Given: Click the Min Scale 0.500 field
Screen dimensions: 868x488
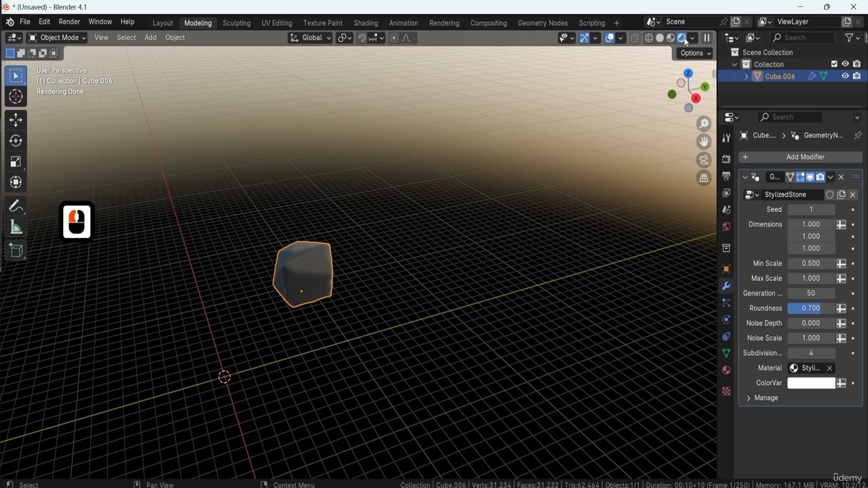Looking at the screenshot, I should pyautogui.click(x=811, y=264).
